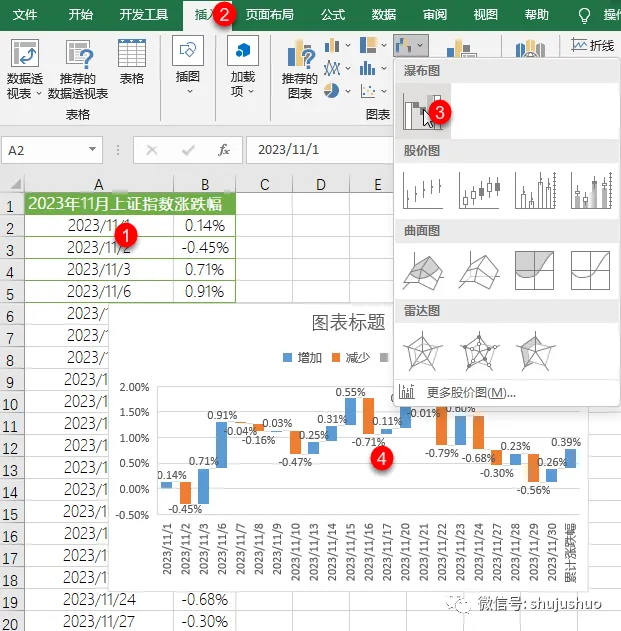Switch to Page Layout (页面布局) tab
The image size is (621, 631).
(x=269, y=15)
